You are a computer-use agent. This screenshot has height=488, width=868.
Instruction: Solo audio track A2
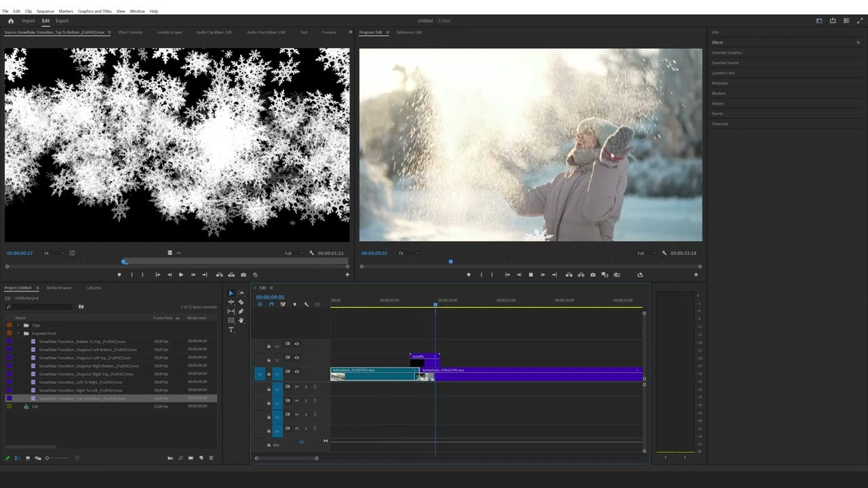click(306, 401)
